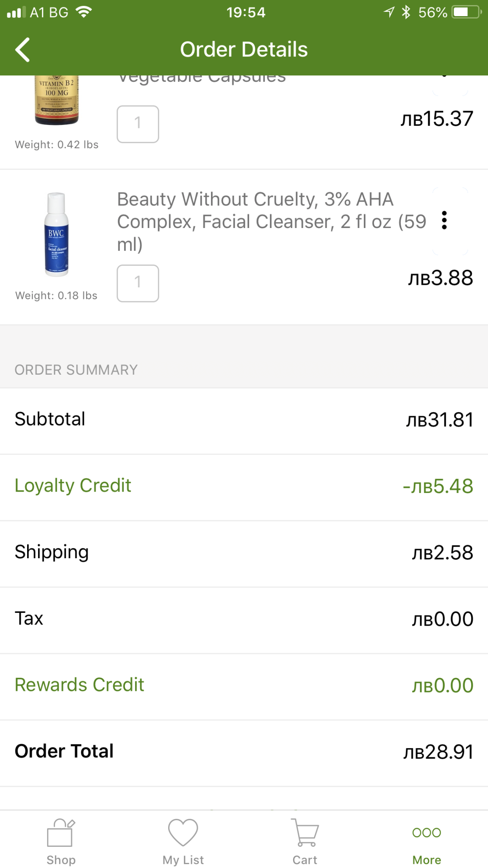Tap the Order Details header title
Viewport: 488px width, 868px height.
244,50
